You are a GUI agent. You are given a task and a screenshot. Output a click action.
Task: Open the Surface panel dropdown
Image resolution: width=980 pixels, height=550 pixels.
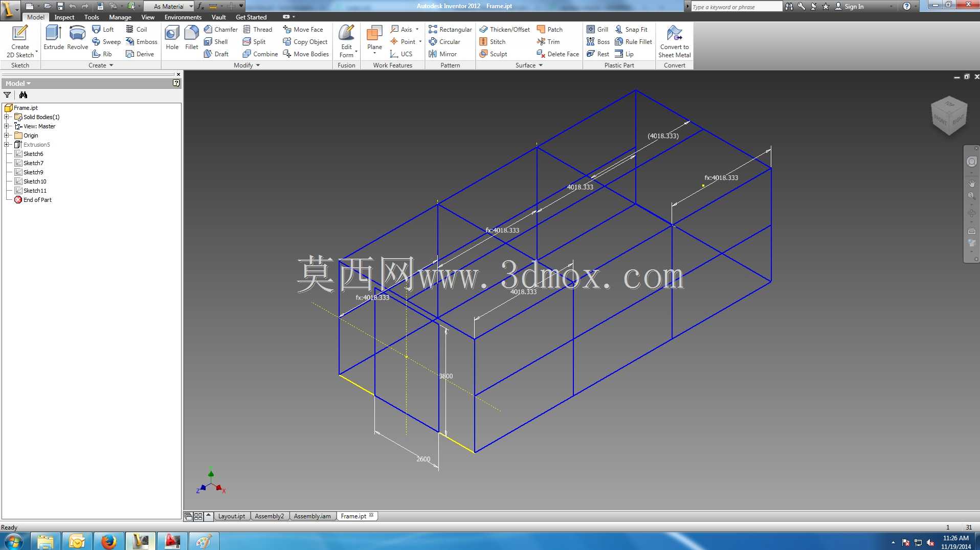pos(529,65)
